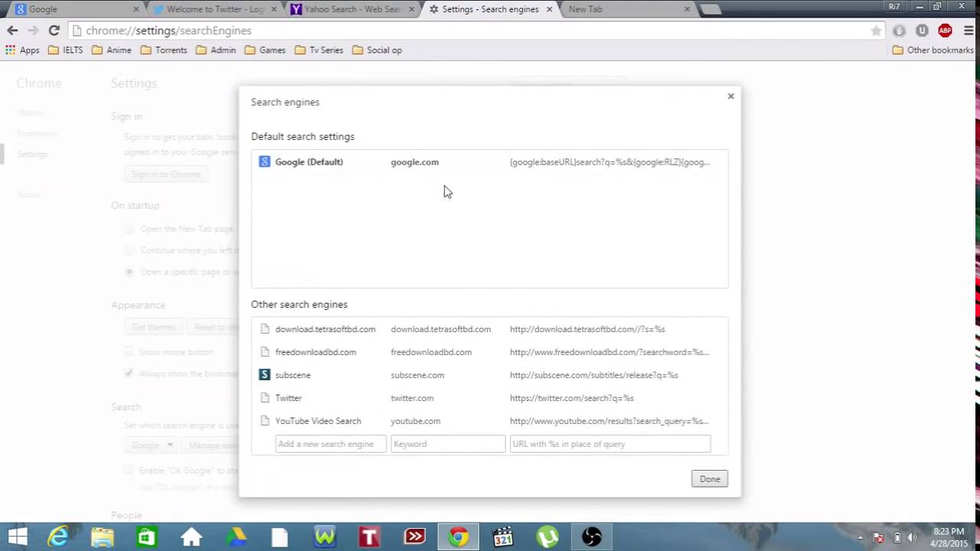Click page icon beside Twitter engine
Image resolution: width=980 pixels, height=551 pixels.
pyautogui.click(x=265, y=398)
